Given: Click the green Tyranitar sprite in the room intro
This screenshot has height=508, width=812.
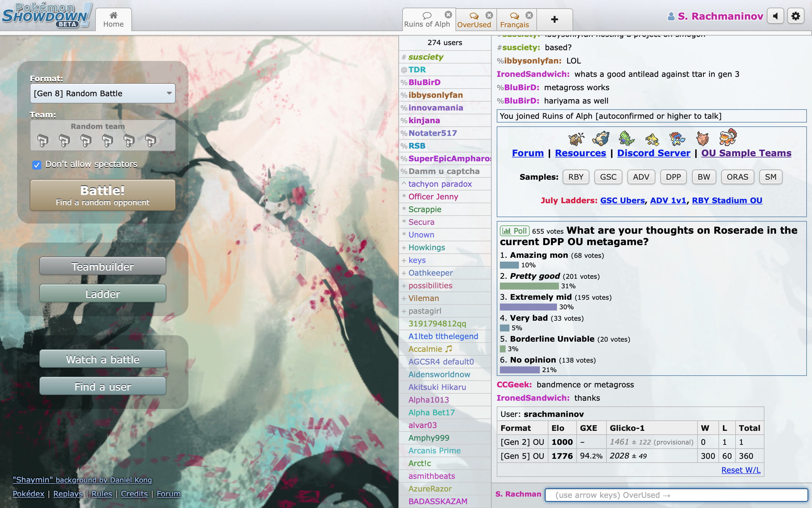Looking at the screenshot, I should click(626, 138).
